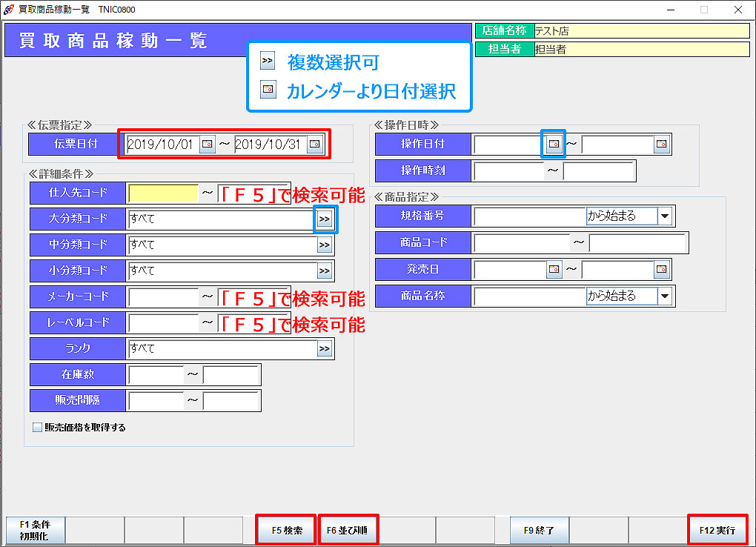
Task: Enable 販売価格を取得する checkbox
Action: click(x=38, y=428)
